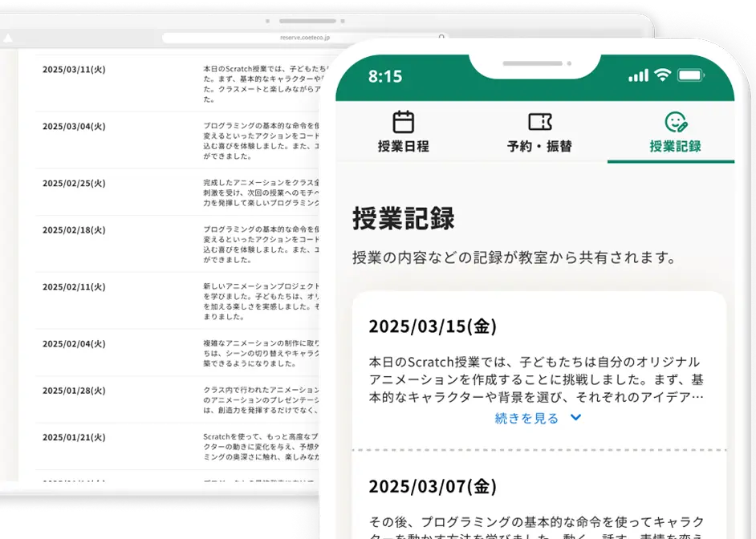
Task: Switch to the 予約・振替 tab
Action: [x=539, y=132]
